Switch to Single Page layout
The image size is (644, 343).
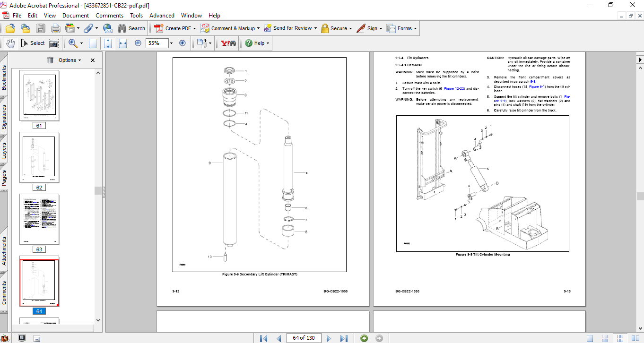pos(590,338)
